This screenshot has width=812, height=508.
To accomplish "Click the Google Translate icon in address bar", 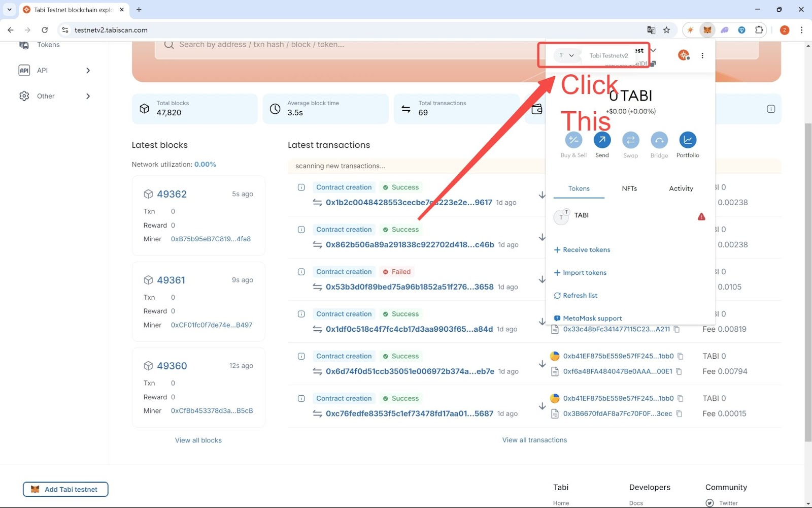I will (651, 30).
